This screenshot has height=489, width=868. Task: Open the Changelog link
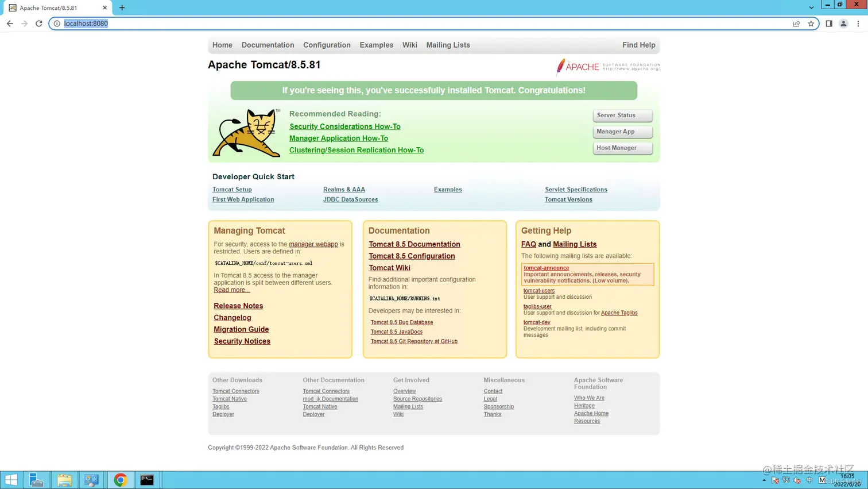coord(232,318)
